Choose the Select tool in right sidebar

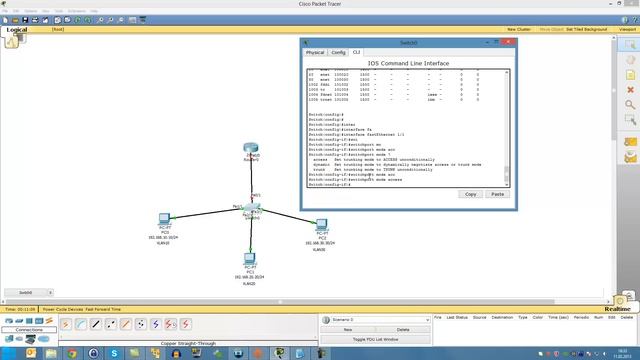[630, 44]
